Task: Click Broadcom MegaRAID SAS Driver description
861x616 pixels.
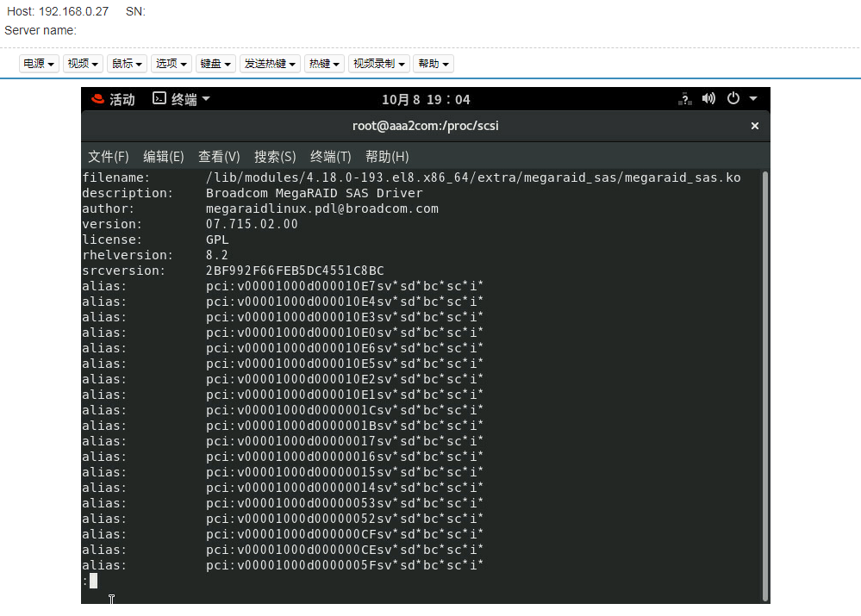Action: point(314,193)
